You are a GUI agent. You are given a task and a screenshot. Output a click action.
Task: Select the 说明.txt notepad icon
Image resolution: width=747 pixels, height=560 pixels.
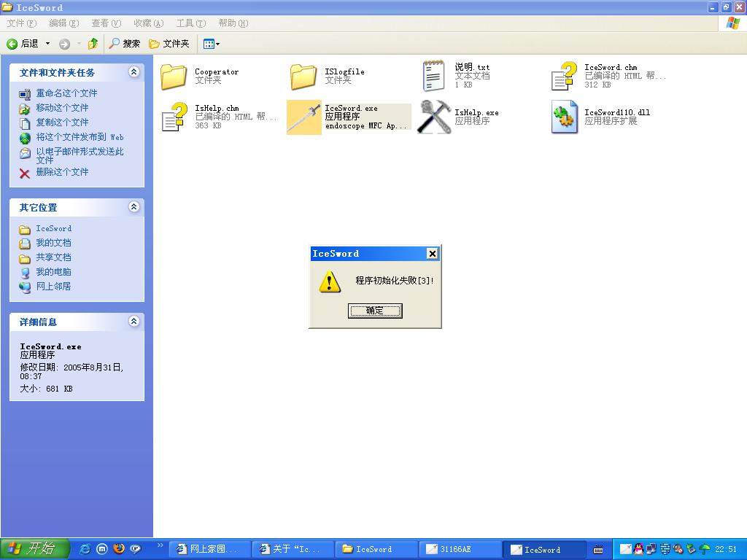point(433,76)
